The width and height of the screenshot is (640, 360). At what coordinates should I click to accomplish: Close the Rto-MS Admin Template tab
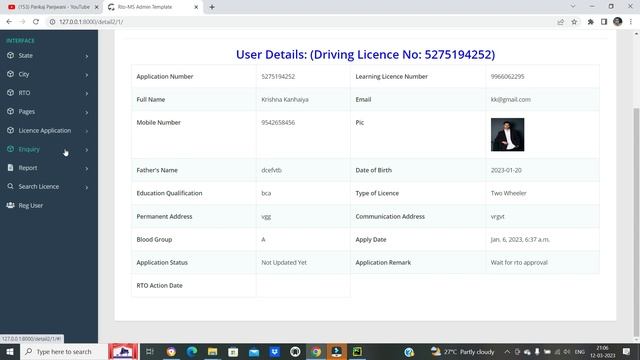[x=196, y=7]
